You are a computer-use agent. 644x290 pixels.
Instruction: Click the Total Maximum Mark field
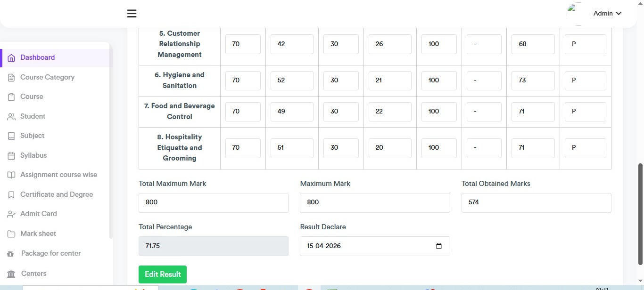pos(214,202)
